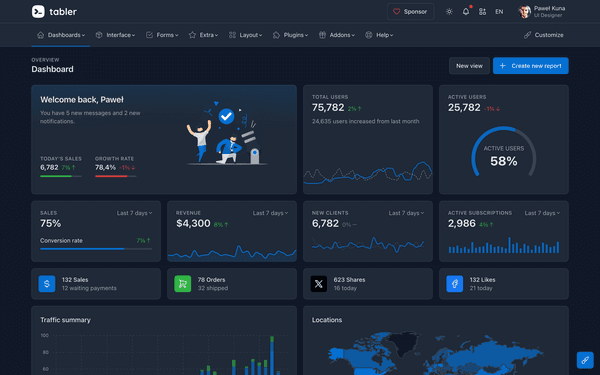Click the Dashboards home icon
Viewport: 600px width, 375px height.
pyautogui.click(x=41, y=35)
